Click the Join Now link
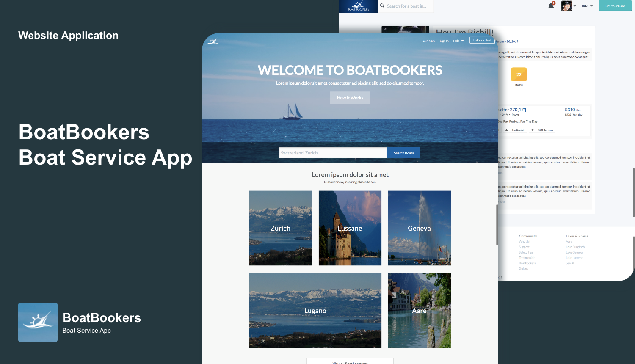The height and width of the screenshot is (364, 635). tap(429, 41)
